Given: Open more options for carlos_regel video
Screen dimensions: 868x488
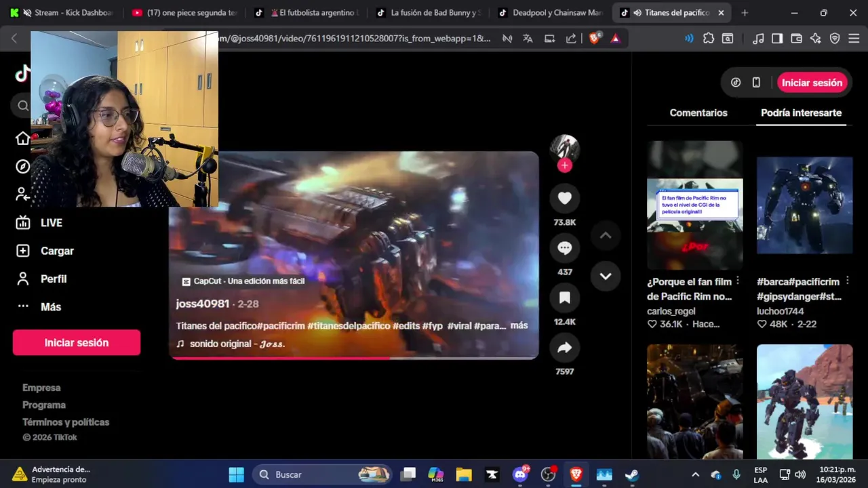Looking at the screenshot, I should pyautogui.click(x=738, y=281).
